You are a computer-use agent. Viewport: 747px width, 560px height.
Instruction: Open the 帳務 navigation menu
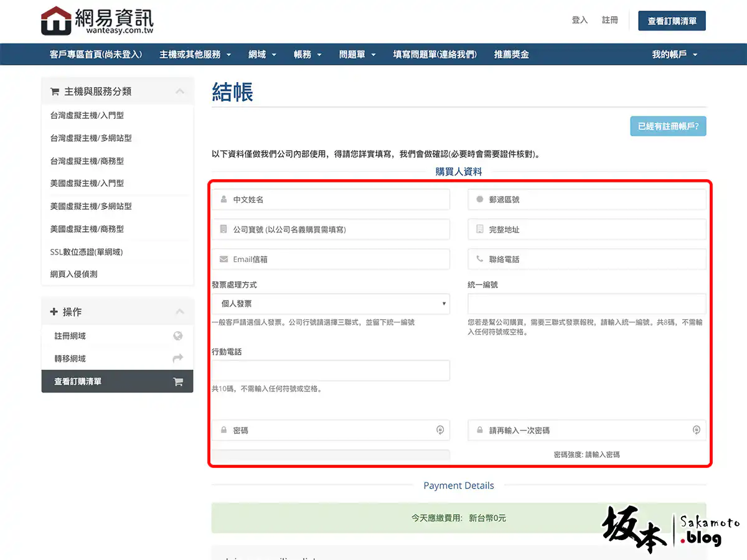pos(308,54)
